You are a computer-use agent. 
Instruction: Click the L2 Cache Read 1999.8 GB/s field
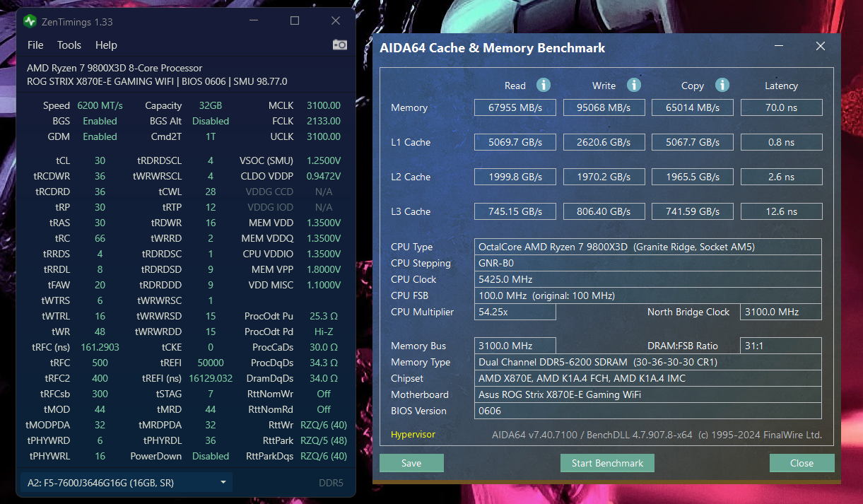coord(515,177)
